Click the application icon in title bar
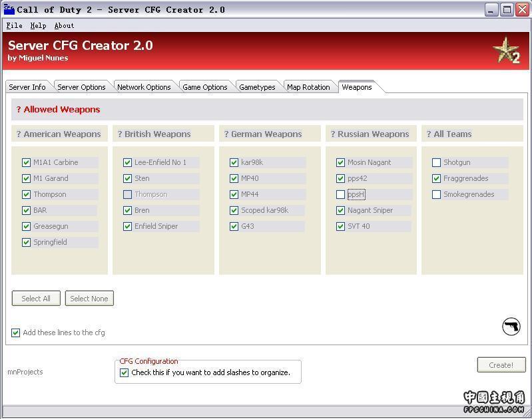 [x=9, y=10]
